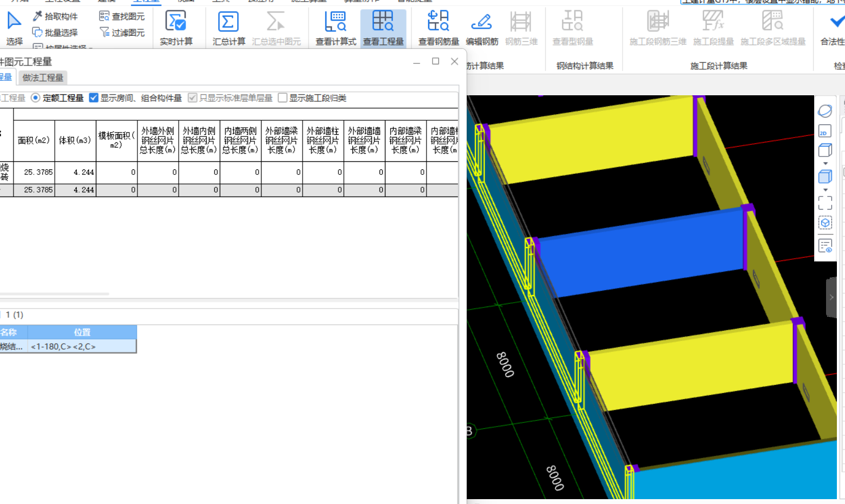Viewport: 845px width, 504px height.
Task: Run 汇总计算 summary calculation
Action: tap(228, 28)
